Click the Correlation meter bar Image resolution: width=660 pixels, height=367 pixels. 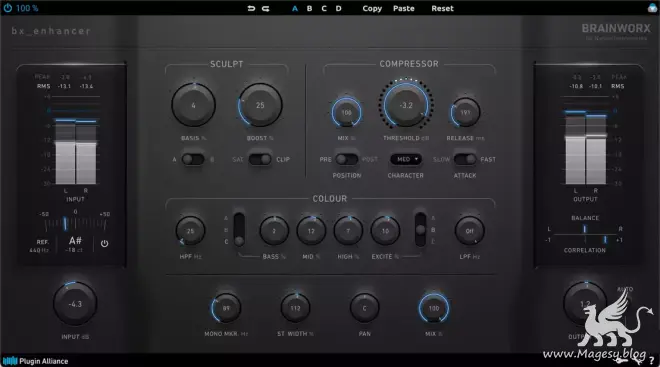pos(585,240)
